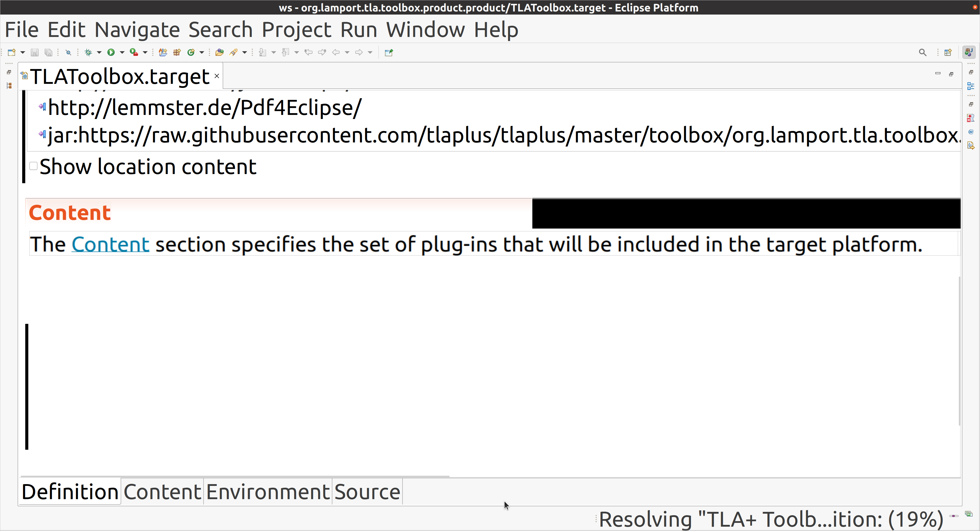This screenshot has height=531, width=980.
Task: Switch to the Source tab
Action: (x=366, y=491)
